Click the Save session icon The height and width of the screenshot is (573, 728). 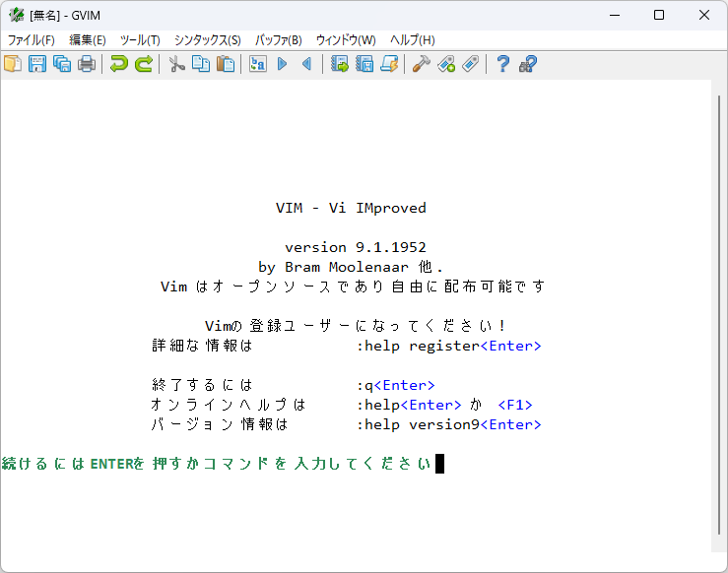(364, 64)
